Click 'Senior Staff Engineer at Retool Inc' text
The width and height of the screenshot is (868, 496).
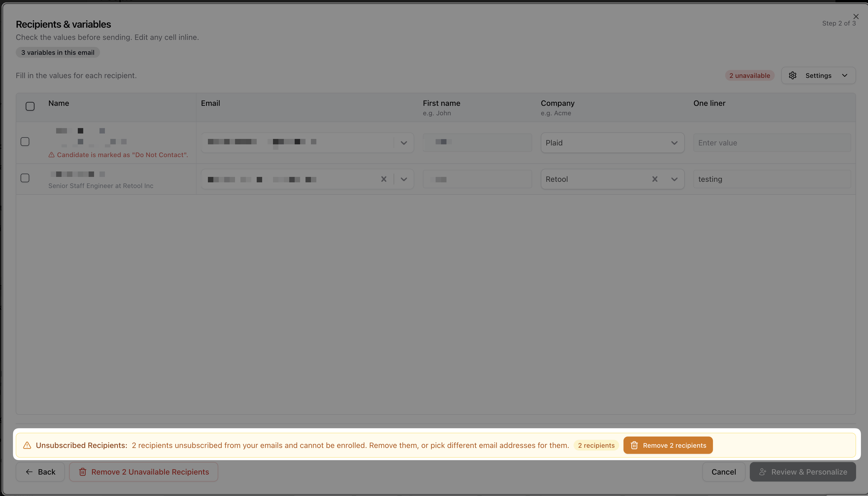tap(101, 186)
